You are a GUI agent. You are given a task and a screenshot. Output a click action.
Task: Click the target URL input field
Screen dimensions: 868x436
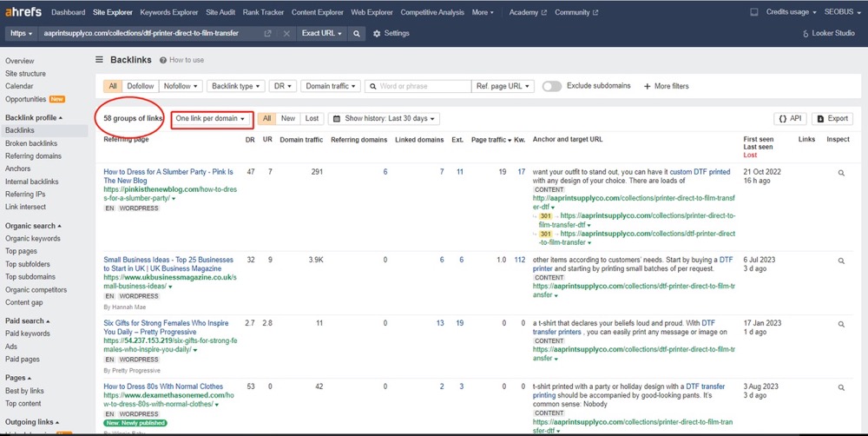(149, 34)
